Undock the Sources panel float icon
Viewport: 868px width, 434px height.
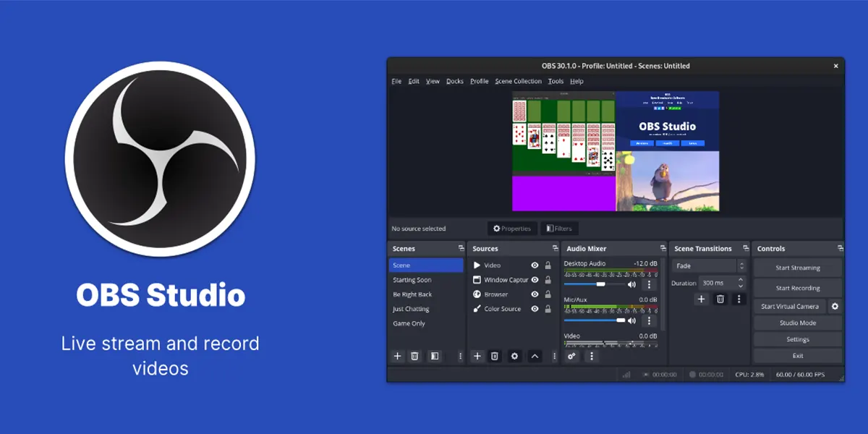(555, 248)
